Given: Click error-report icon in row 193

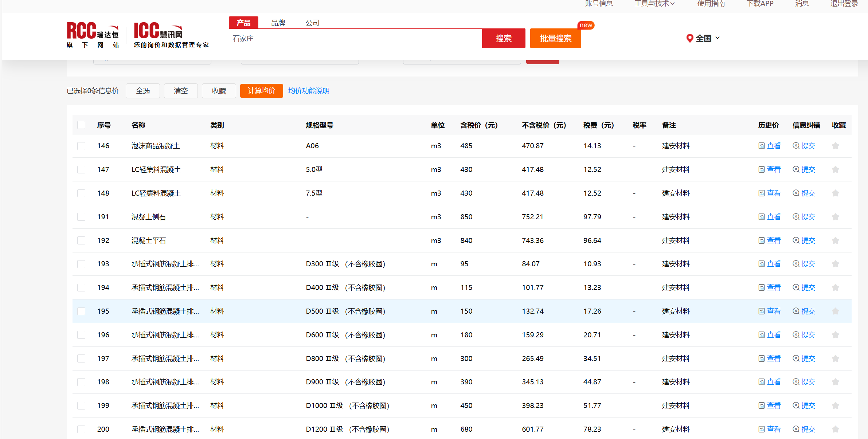Looking at the screenshot, I should [x=796, y=264].
